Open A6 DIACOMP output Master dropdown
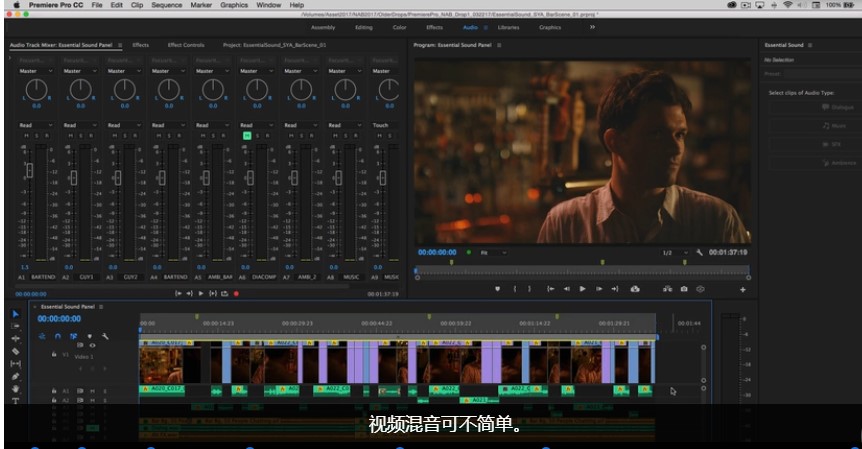The image size is (862, 449). (257, 71)
